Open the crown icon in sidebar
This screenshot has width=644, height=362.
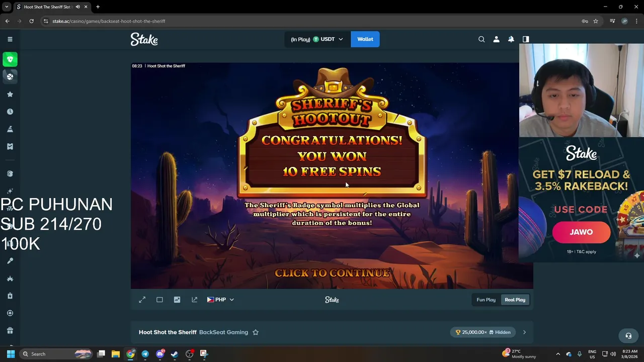point(10,279)
